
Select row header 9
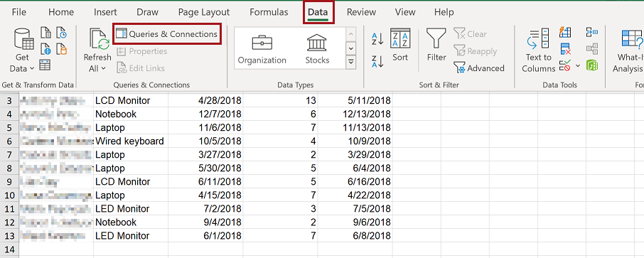coord(10,181)
